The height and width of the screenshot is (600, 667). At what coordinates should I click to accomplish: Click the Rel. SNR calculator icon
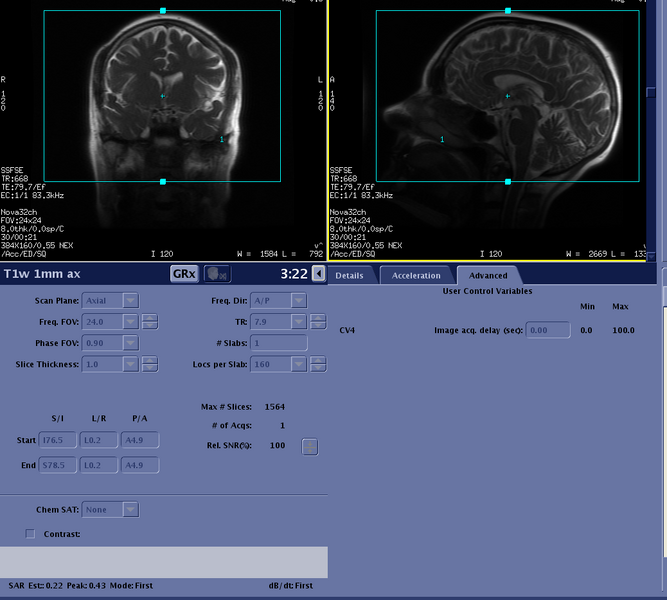310,447
